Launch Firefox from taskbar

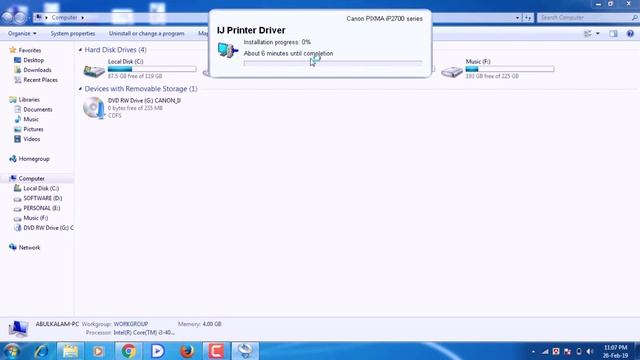click(187, 351)
